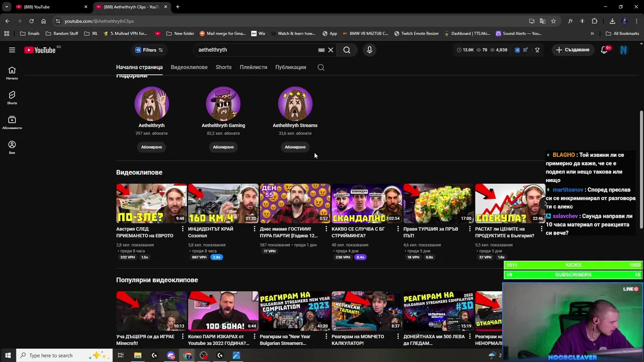This screenshot has height=362, width=644.
Task: Subscribe to Aethelthryth Streams channel
Action: click(295, 147)
